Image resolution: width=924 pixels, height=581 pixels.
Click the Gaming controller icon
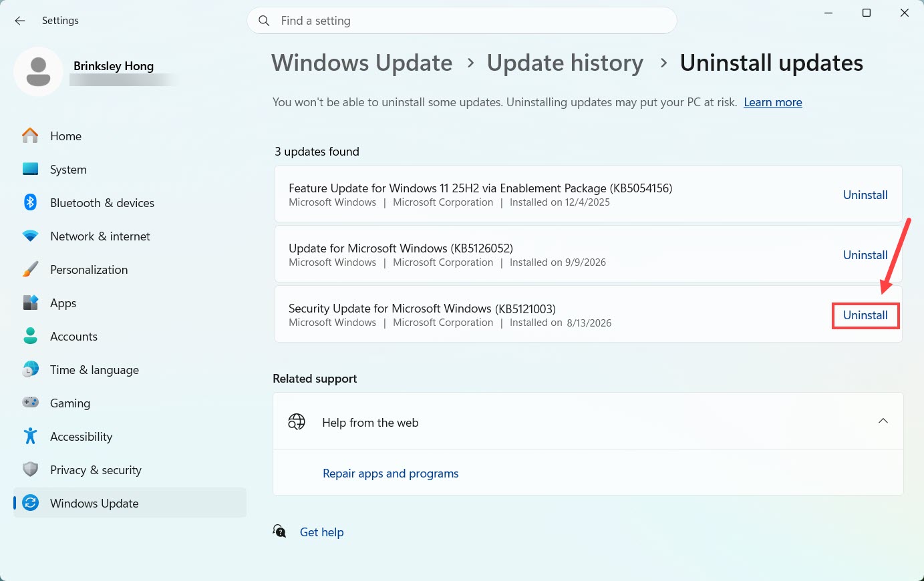(30, 403)
